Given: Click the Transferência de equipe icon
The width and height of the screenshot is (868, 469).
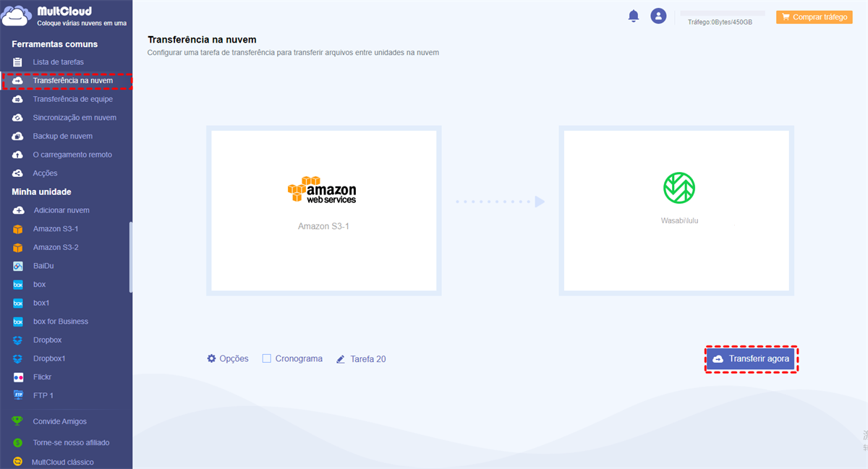Looking at the screenshot, I should click(17, 99).
